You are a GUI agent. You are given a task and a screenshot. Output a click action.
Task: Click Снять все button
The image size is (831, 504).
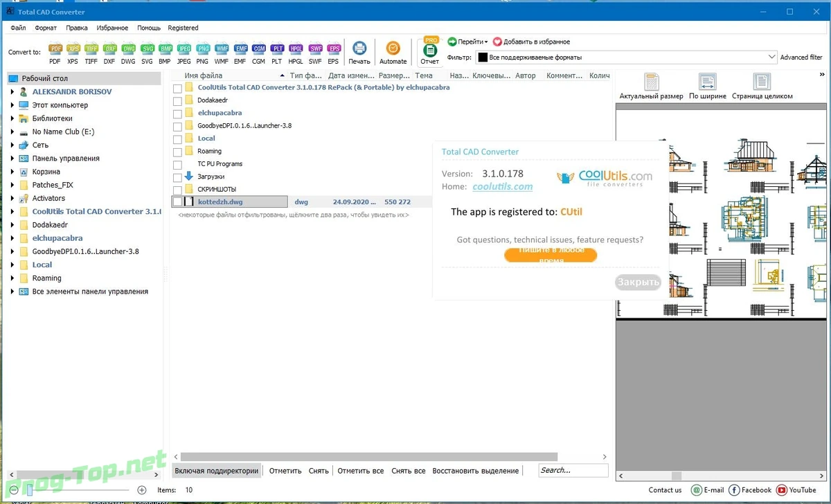click(x=409, y=471)
